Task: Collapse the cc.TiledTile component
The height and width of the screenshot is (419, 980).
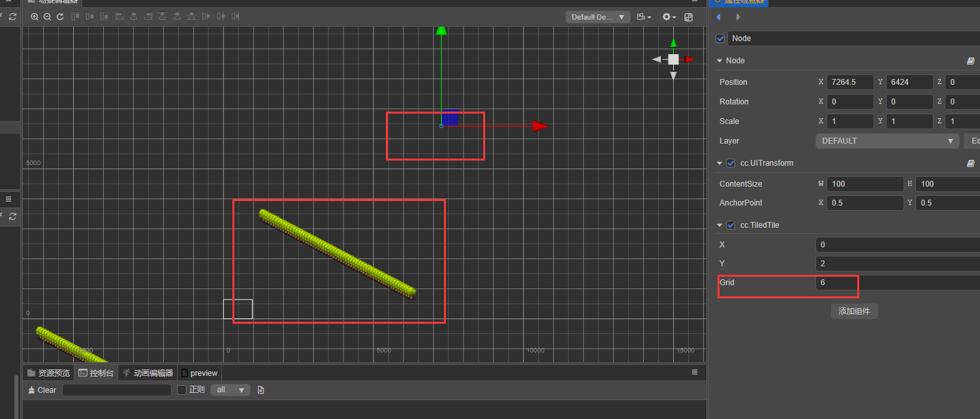Action: (x=719, y=225)
